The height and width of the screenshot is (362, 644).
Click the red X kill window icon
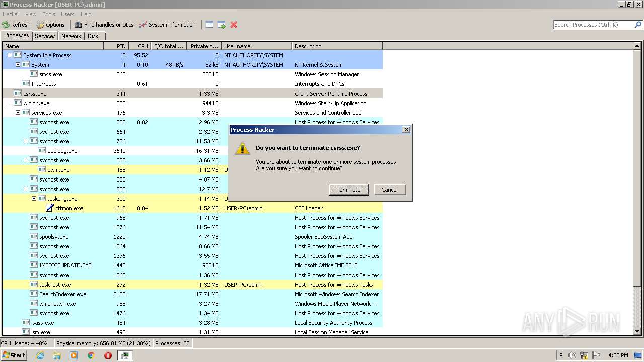pos(234,25)
